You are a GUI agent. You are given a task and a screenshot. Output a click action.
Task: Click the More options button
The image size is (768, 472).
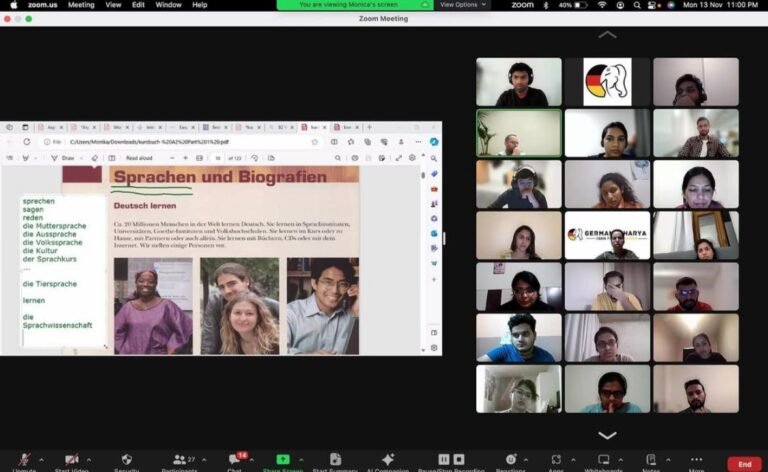[696, 459]
